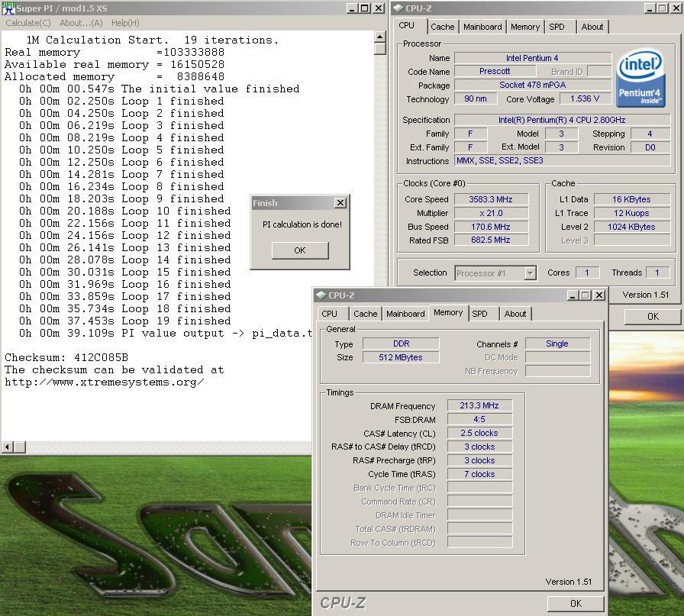Switch to Cache tab in back CPU-Z window
This screenshot has width=684, height=616.
point(442,27)
